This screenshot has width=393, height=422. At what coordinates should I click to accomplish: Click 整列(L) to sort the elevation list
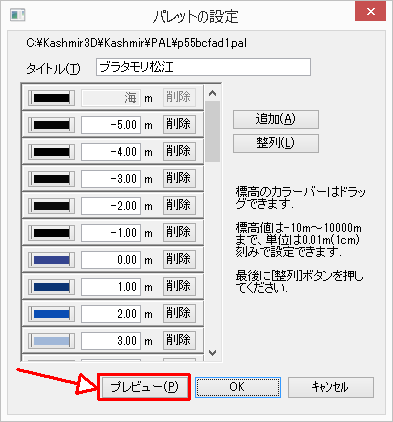276,143
